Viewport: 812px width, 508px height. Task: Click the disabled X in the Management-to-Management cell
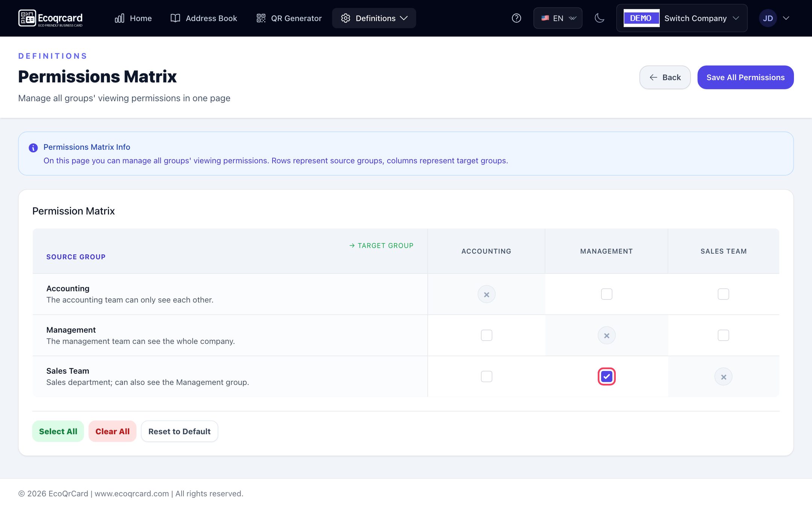tap(606, 336)
